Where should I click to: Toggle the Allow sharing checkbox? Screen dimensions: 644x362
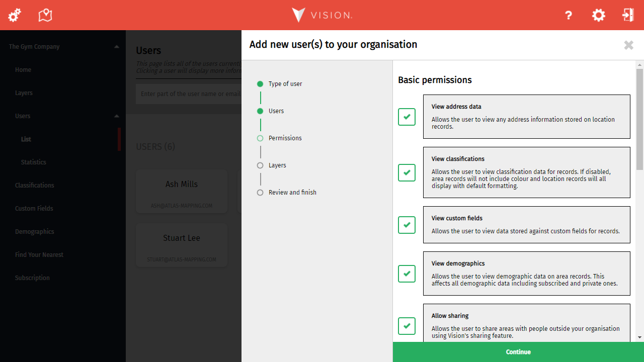point(407,326)
